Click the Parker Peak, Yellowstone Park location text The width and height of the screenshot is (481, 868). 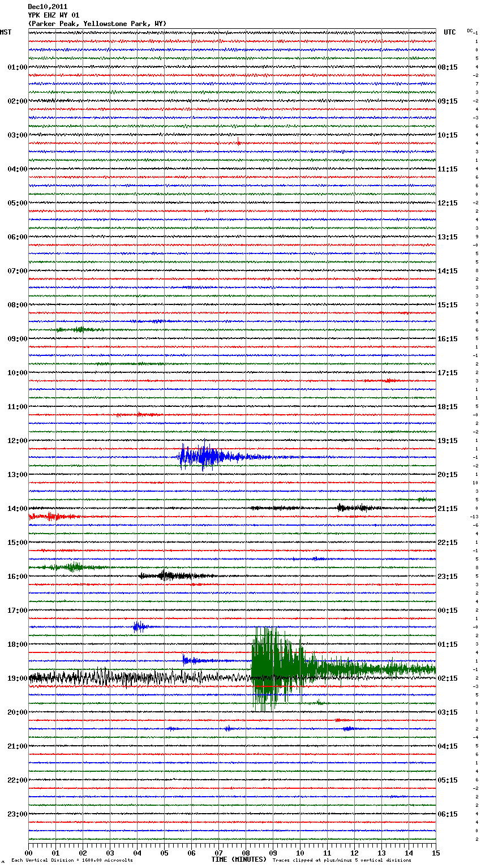click(x=97, y=24)
